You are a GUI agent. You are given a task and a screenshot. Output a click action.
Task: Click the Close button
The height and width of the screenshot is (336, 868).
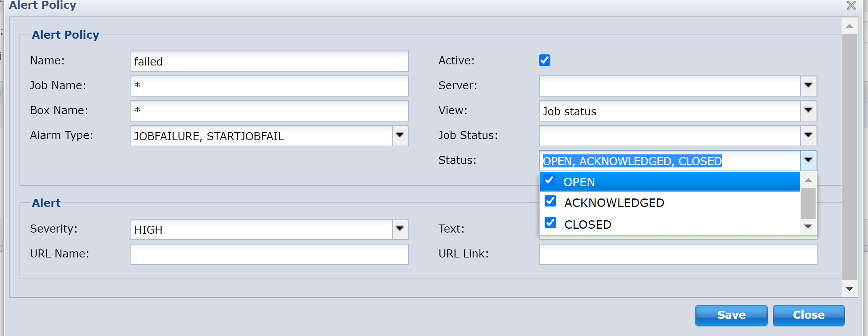(x=808, y=315)
